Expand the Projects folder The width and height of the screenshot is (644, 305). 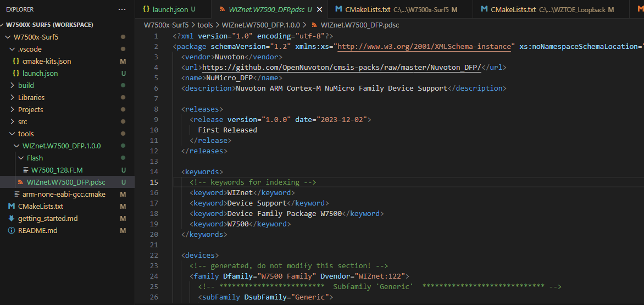pos(12,109)
